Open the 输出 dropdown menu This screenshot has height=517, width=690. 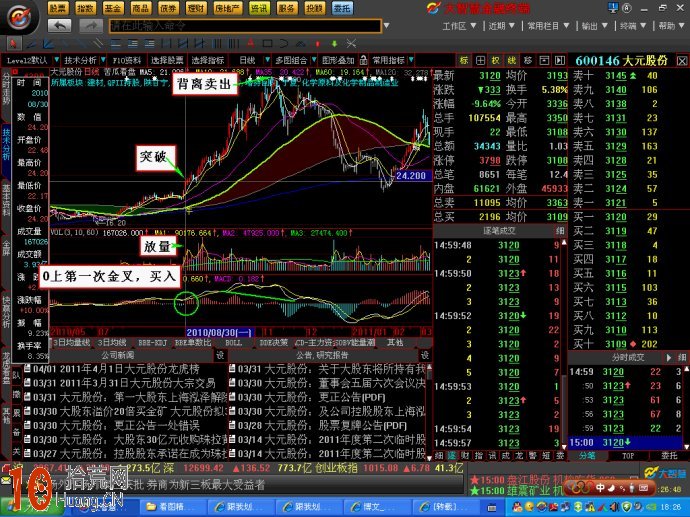(595, 26)
